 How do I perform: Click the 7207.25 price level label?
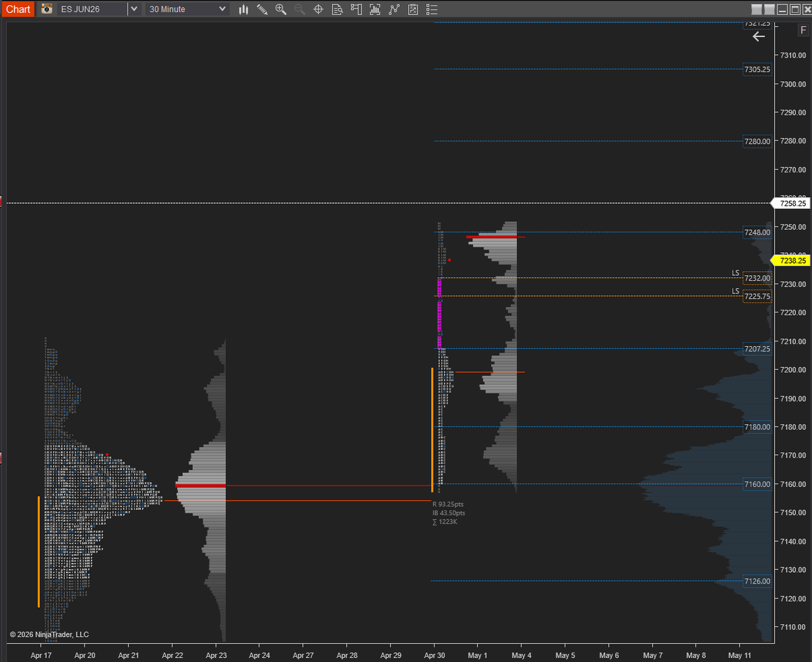(757, 348)
